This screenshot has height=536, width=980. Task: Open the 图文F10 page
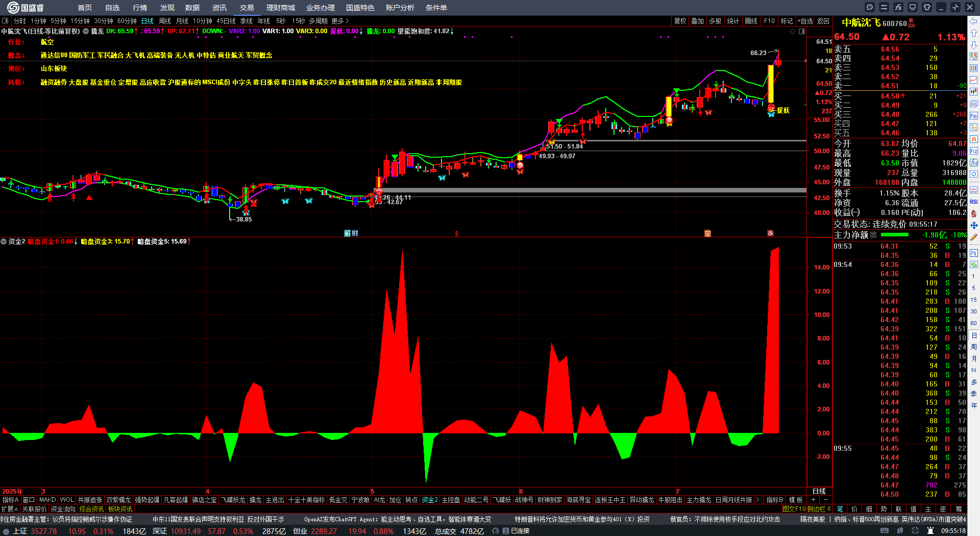[794, 509]
